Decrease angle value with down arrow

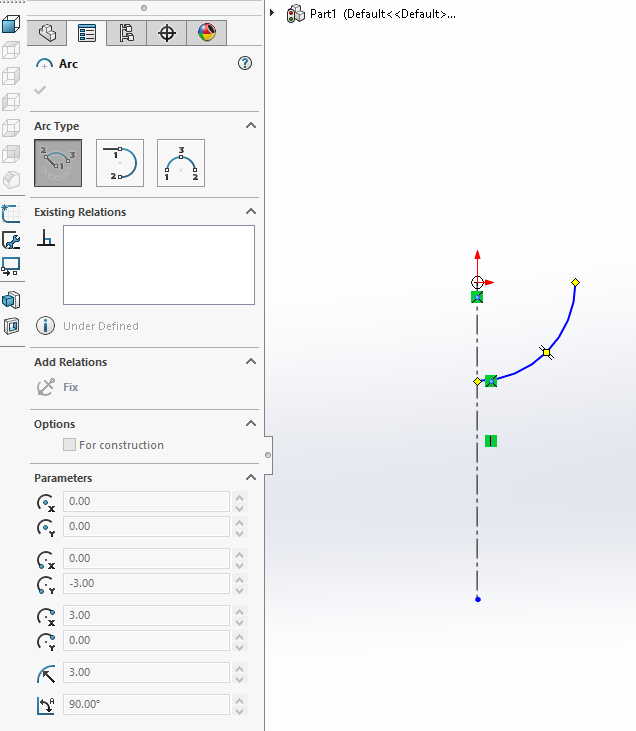(x=240, y=711)
